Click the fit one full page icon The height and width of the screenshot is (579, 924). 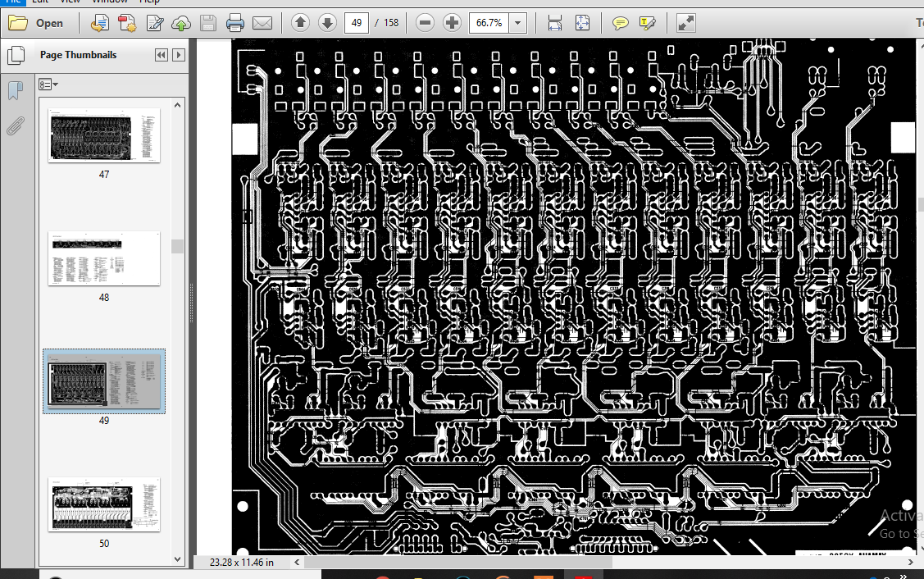(x=582, y=23)
